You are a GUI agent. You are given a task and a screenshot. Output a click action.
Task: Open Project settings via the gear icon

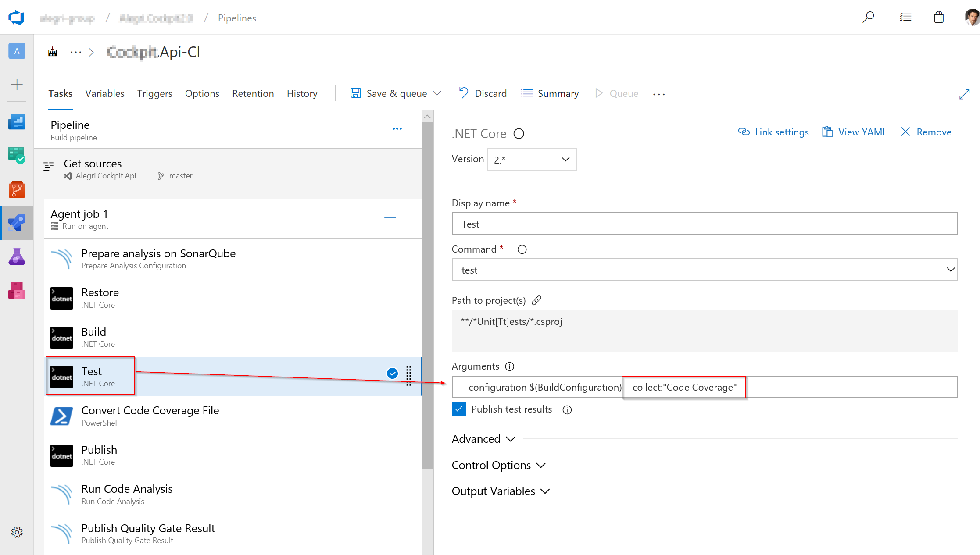coord(17,532)
